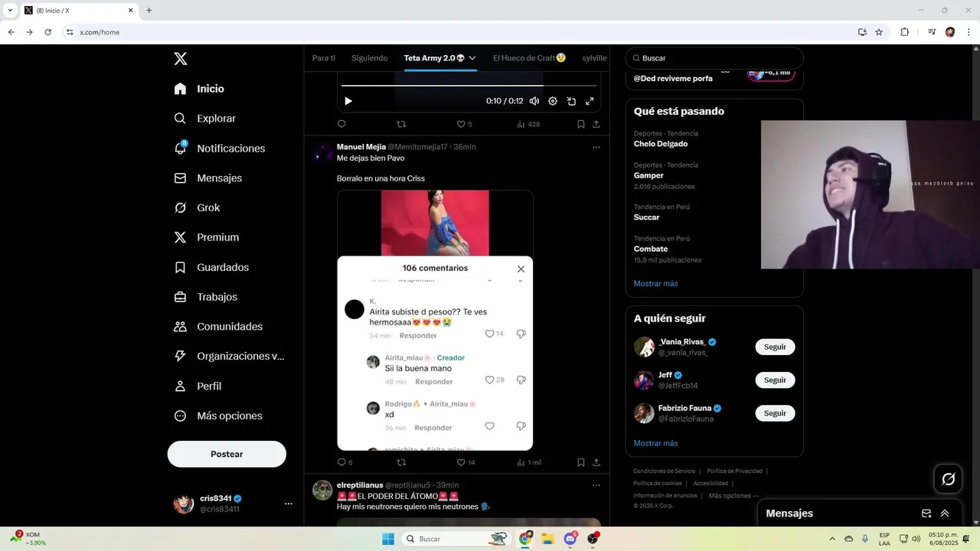980x551 pixels.
Task: Open Explorar search page
Action: [x=205, y=119]
